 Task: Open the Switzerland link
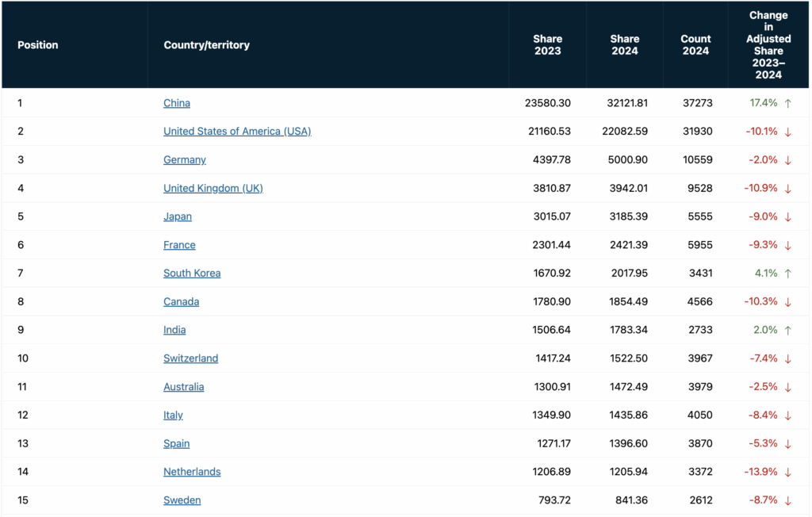190,358
